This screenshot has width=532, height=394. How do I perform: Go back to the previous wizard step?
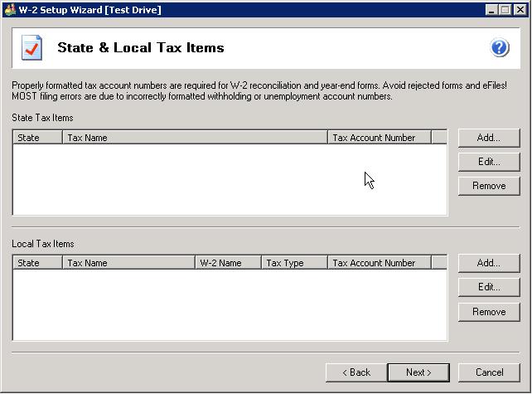(356, 372)
